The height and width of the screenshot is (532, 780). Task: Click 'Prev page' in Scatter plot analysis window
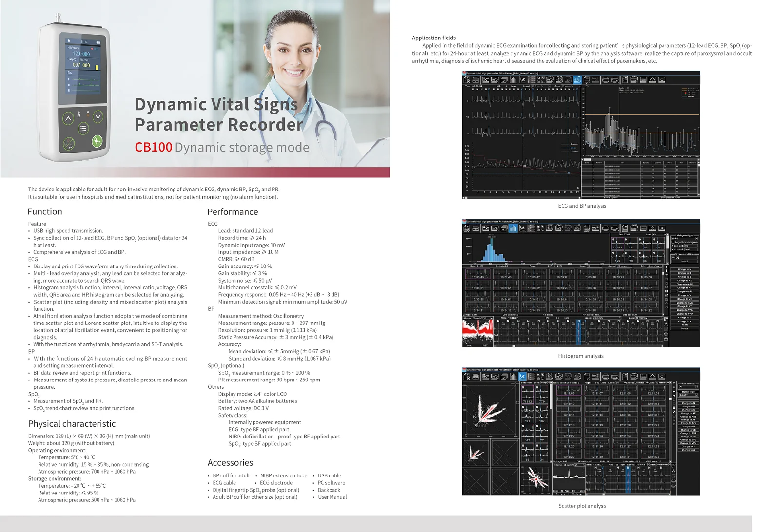click(x=561, y=494)
